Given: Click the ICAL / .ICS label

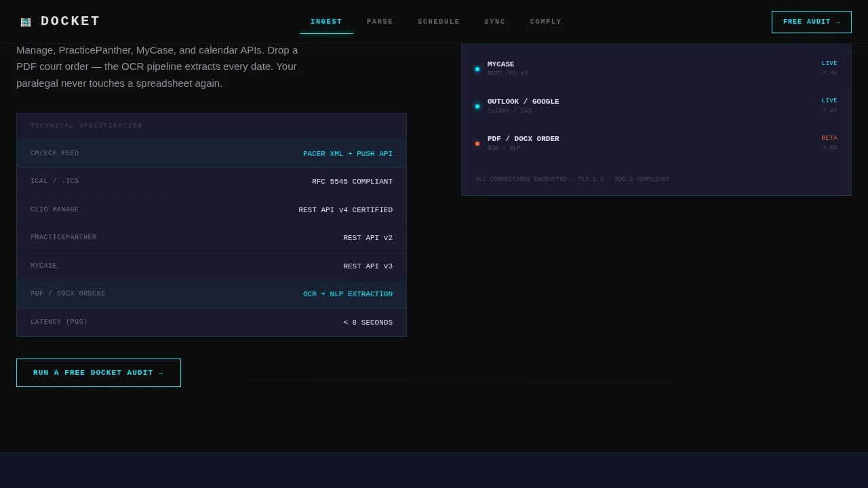Looking at the screenshot, I should click(55, 182).
